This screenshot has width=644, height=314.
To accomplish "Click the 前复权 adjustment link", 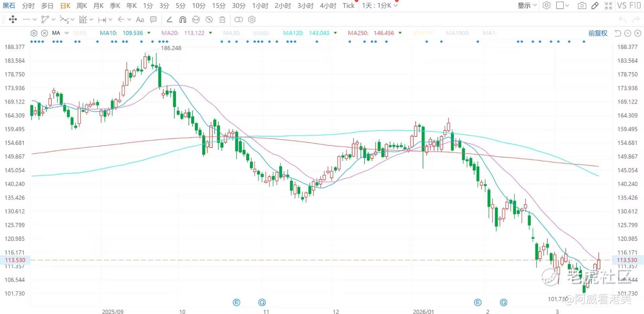I will (x=598, y=33).
